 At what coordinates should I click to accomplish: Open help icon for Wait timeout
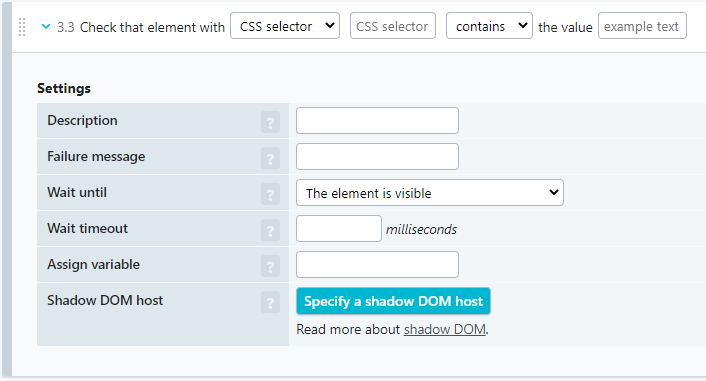point(270,230)
